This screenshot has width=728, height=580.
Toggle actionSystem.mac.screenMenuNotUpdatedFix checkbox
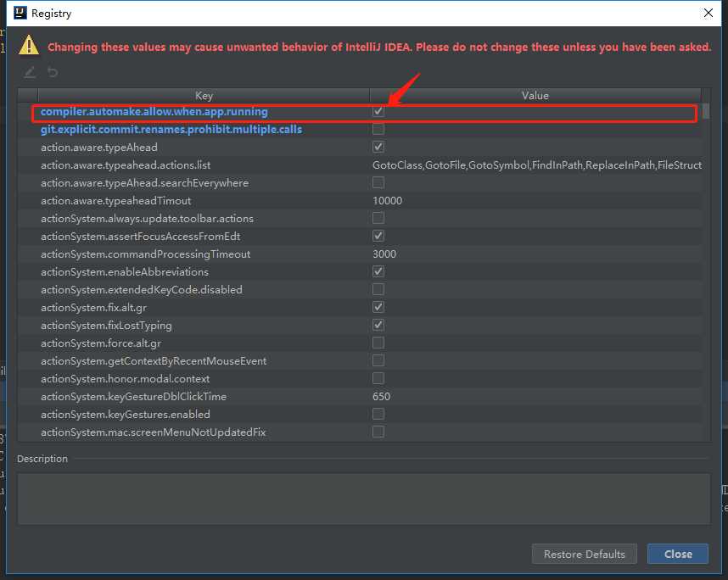click(x=378, y=432)
